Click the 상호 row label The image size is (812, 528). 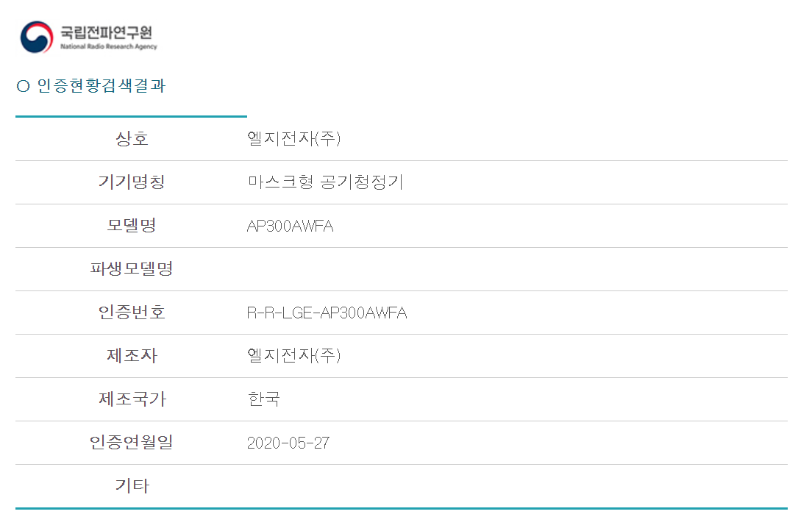(x=132, y=139)
